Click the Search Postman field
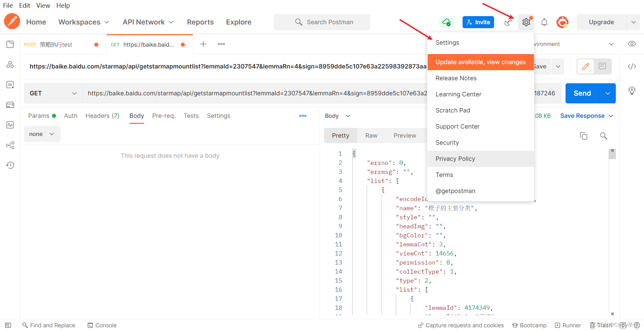This screenshot has height=331, width=644. [x=322, y=22]
